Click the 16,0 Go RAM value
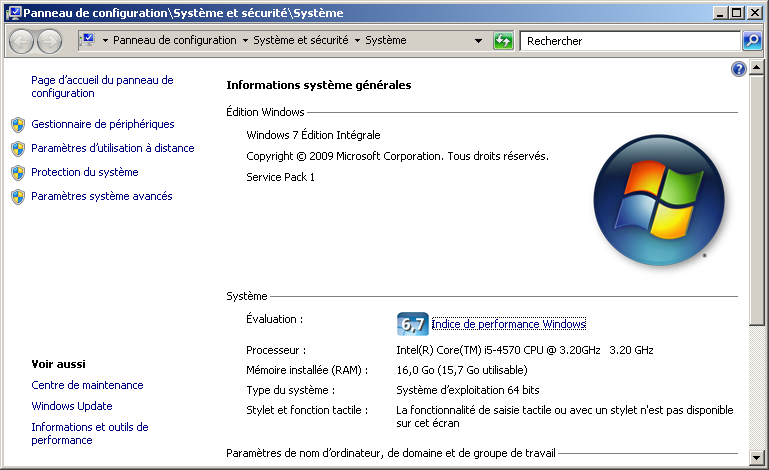The width and height of the screenshot is (769, 470). [462, 370]
